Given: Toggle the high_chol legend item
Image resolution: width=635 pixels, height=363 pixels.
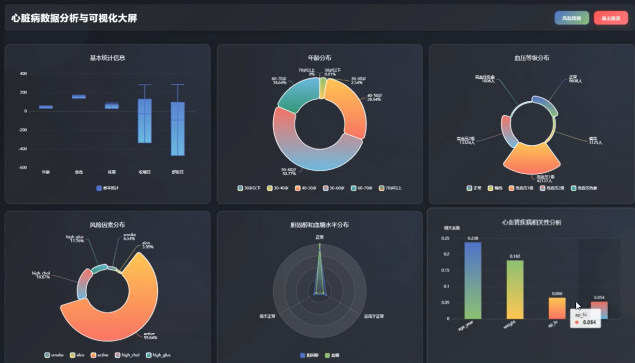Looking at the screenshot, I should 127,355.
